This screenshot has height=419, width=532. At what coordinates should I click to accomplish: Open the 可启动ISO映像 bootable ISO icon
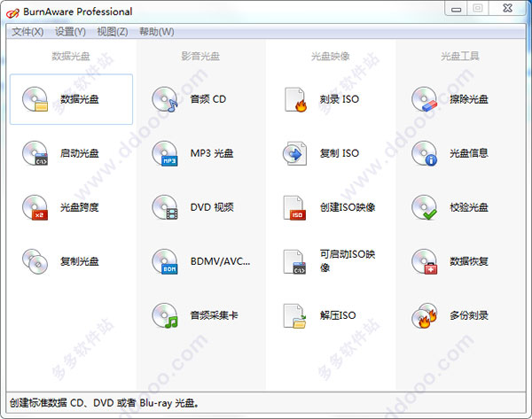(x=295, y=261)
